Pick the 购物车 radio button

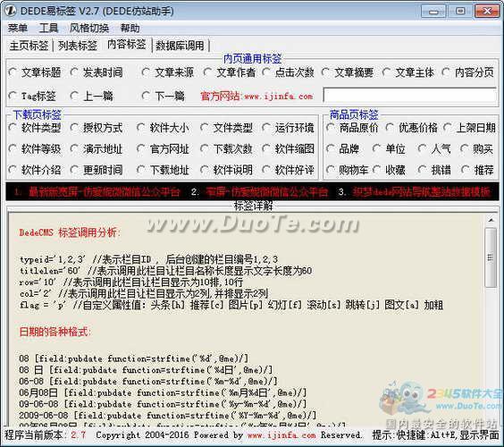(x=347, y=170)
